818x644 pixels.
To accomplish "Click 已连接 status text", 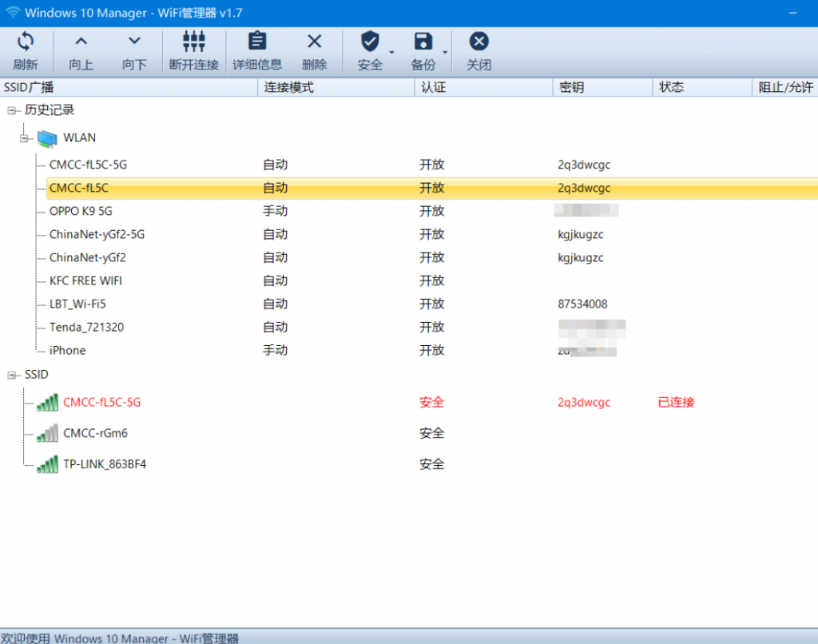I will click(676, 403).
